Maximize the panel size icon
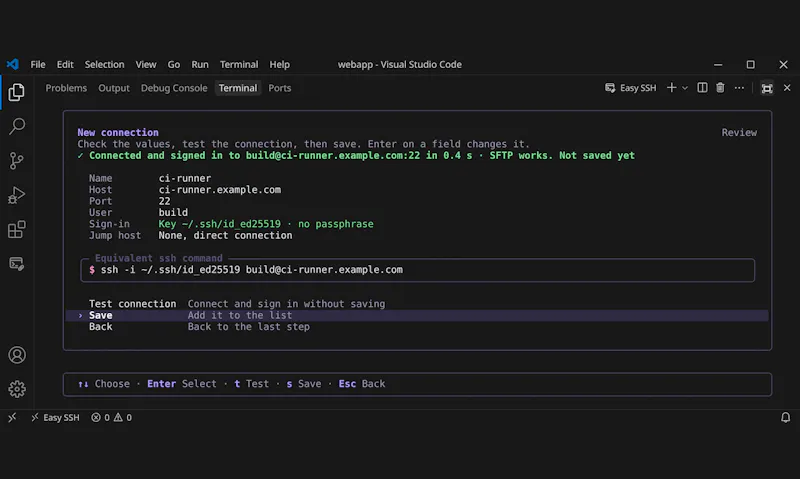The height and width of the screenshot is (479, 800). pyautogui.click(x=767, y=88)
